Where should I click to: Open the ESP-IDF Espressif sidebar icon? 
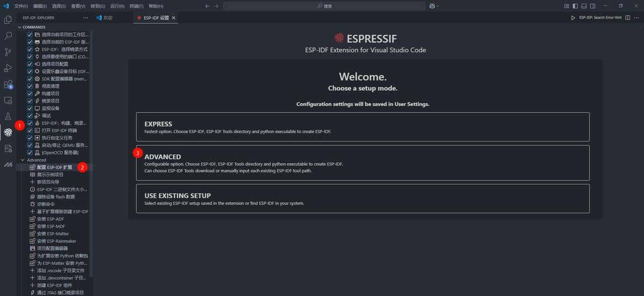8,132
